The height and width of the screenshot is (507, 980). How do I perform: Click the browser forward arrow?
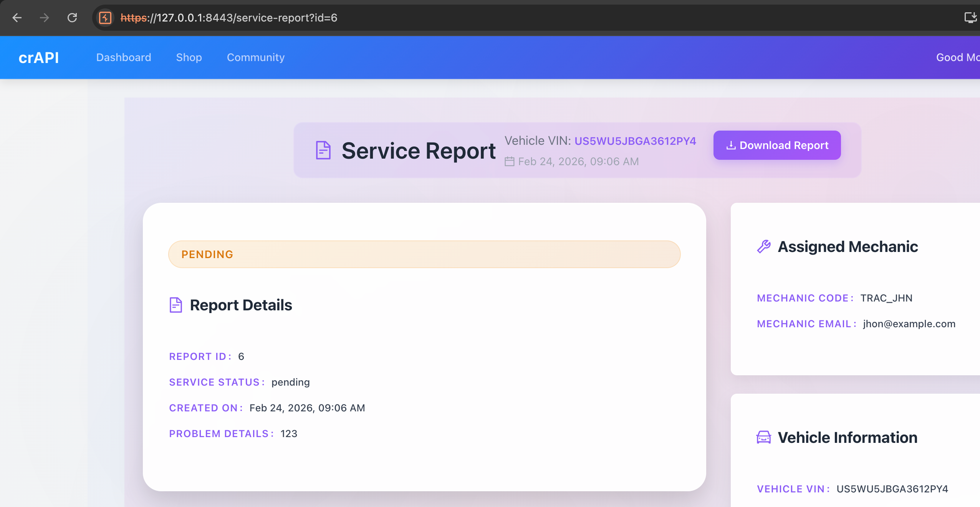point(45,18)
